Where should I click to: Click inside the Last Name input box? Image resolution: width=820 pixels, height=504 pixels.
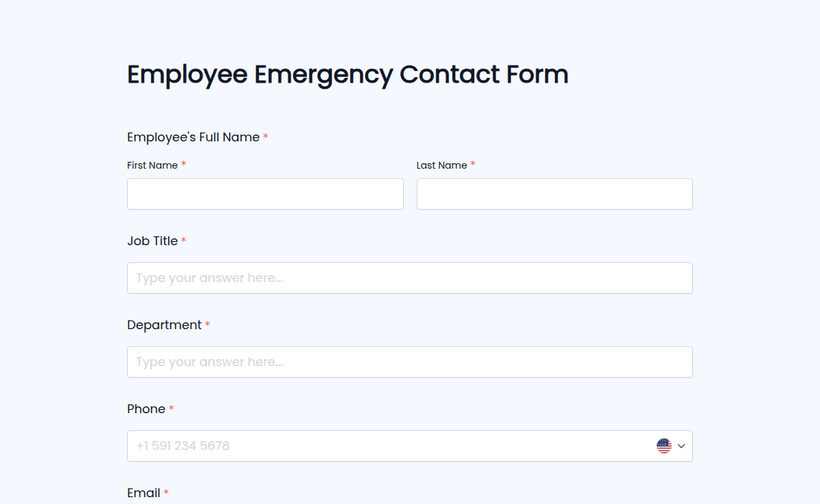[554, 194]
